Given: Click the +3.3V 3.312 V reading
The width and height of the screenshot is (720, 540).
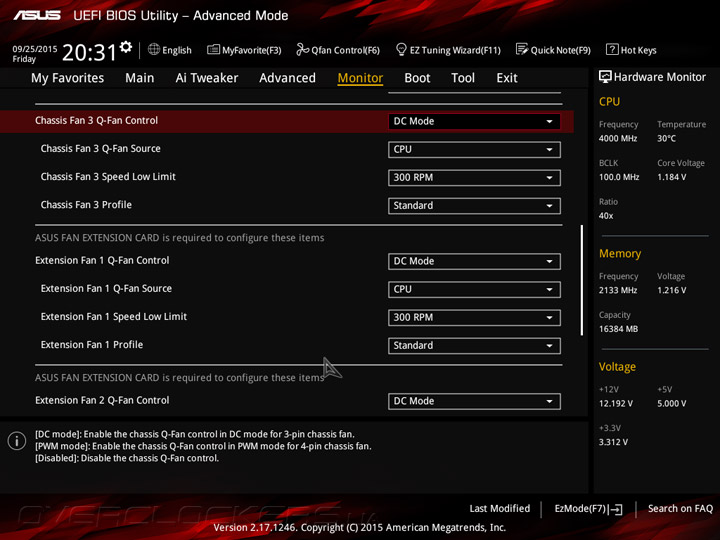Looking at the screenshot, I should pyautogui.click(x=613, y=442).
